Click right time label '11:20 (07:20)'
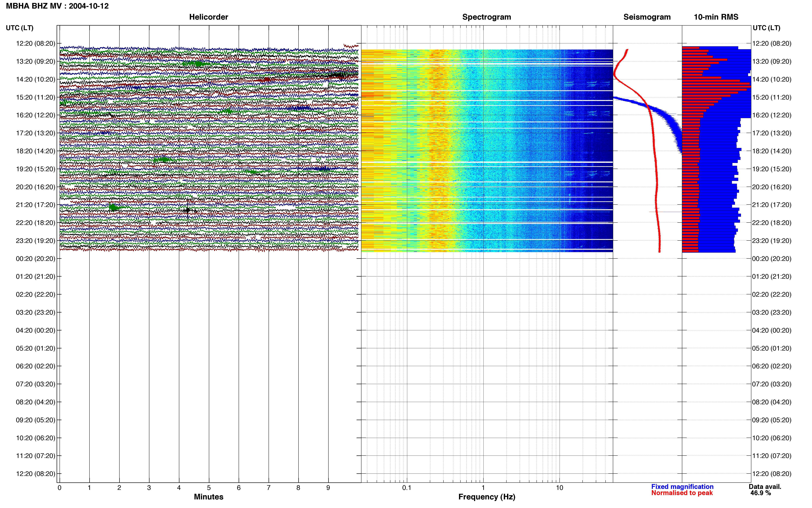The width and height of the screenshot is (812, 508). pos(772,456)
